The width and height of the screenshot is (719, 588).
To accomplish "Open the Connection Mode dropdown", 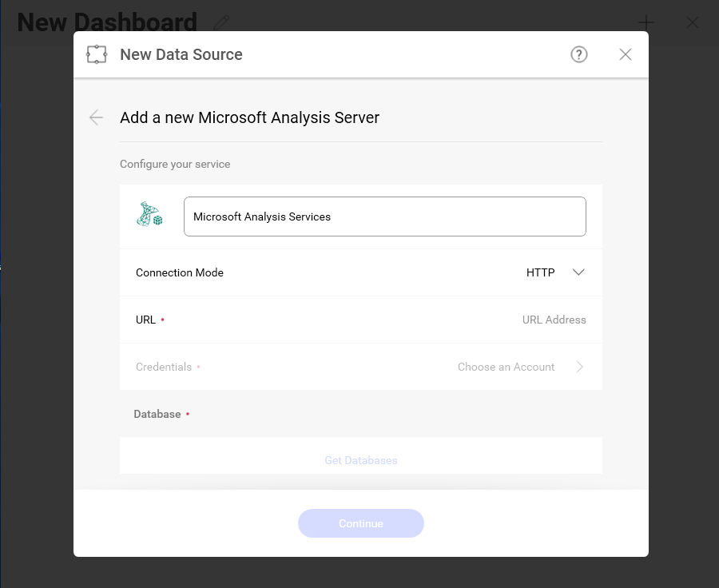I will [x=555, y=272].
